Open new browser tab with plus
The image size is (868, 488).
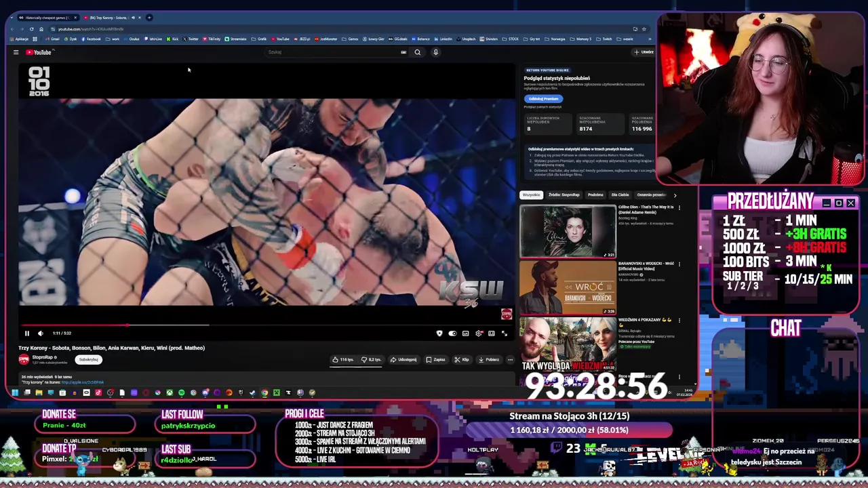coord(149,18)
